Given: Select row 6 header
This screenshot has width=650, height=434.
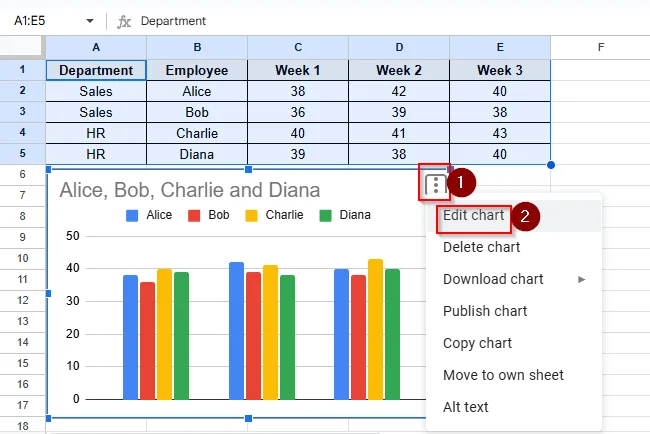Looking at the screenshot, I should coord(22,175).
